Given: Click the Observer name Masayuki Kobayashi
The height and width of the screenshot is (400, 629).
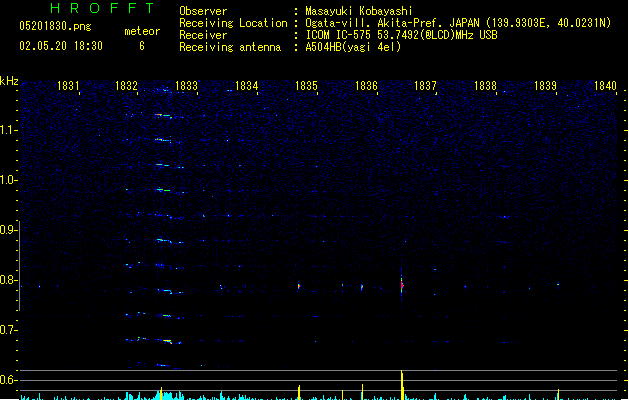Looking at the screenshot, I should point(359,11).
